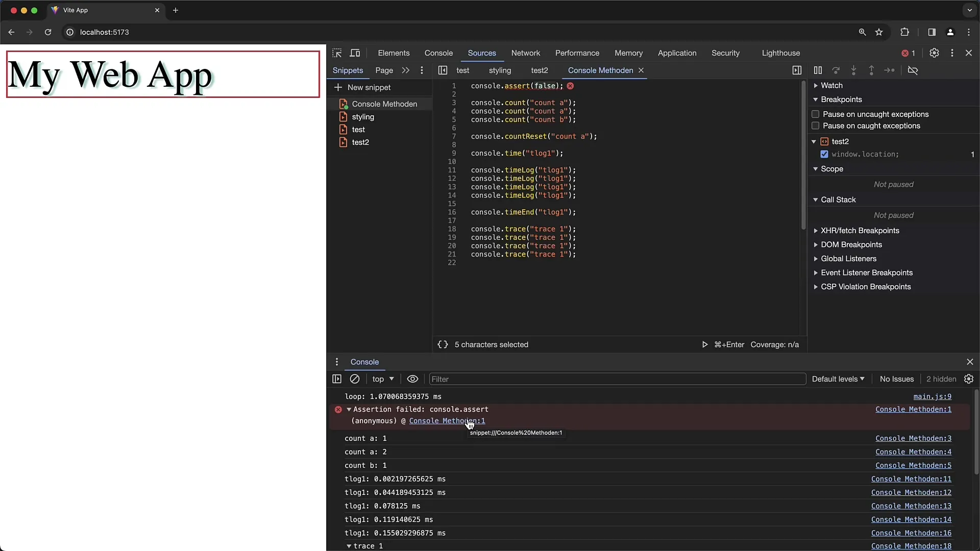The width and height of the screenshot is (980, 551).
Task: Enable Pause on caught exceptions checkbox
Action: pyautogui.click(x=815, y=126)
